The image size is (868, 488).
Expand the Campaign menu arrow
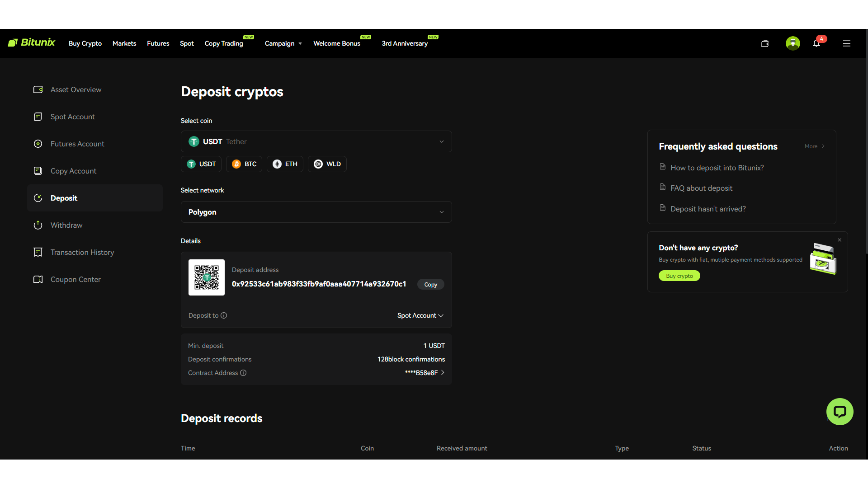point(300,44)
